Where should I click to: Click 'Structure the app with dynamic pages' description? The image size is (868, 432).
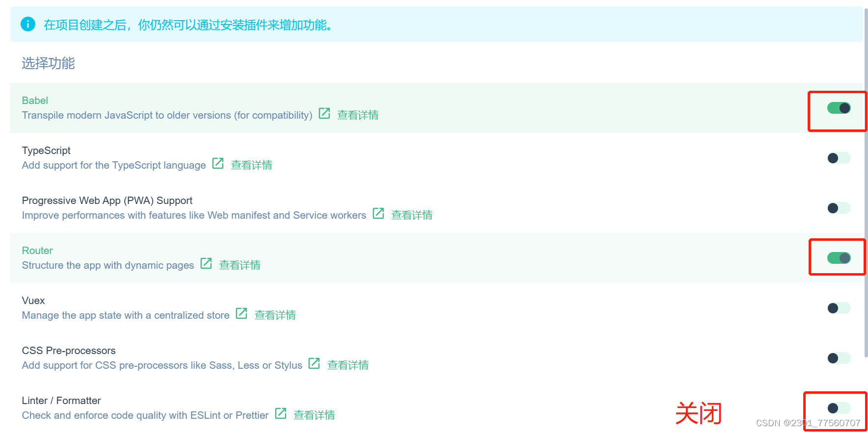[108, 265]
